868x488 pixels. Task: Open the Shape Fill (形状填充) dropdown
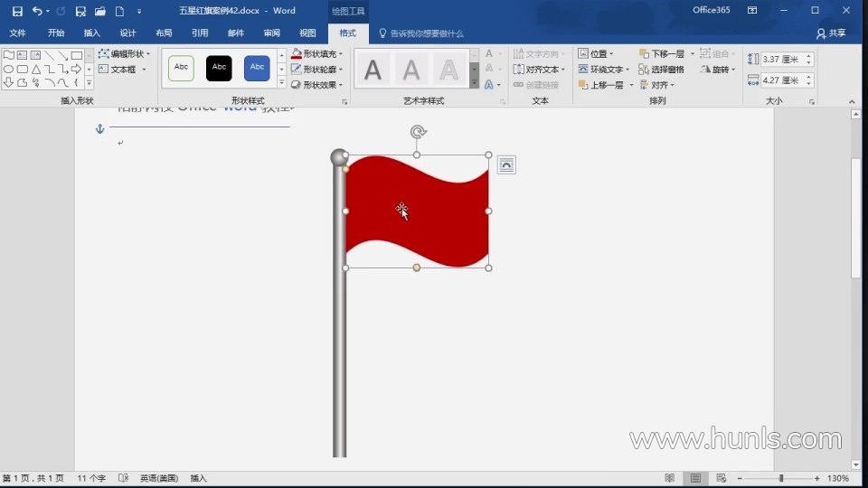coord(316,53)
